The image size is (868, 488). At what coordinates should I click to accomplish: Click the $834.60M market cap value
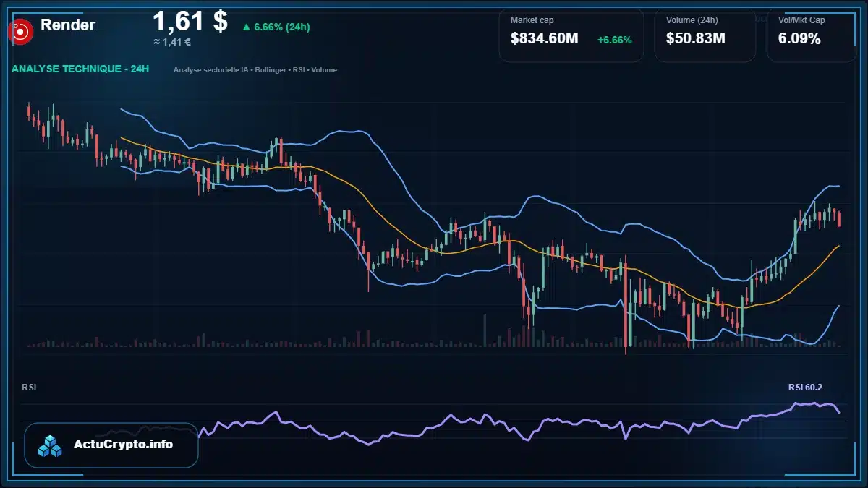(x=544, y=39)
